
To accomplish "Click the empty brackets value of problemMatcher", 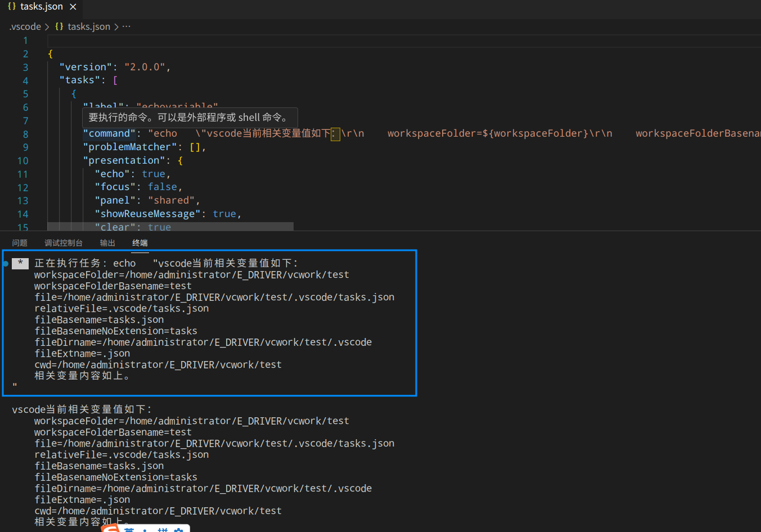I will [195, 147].
